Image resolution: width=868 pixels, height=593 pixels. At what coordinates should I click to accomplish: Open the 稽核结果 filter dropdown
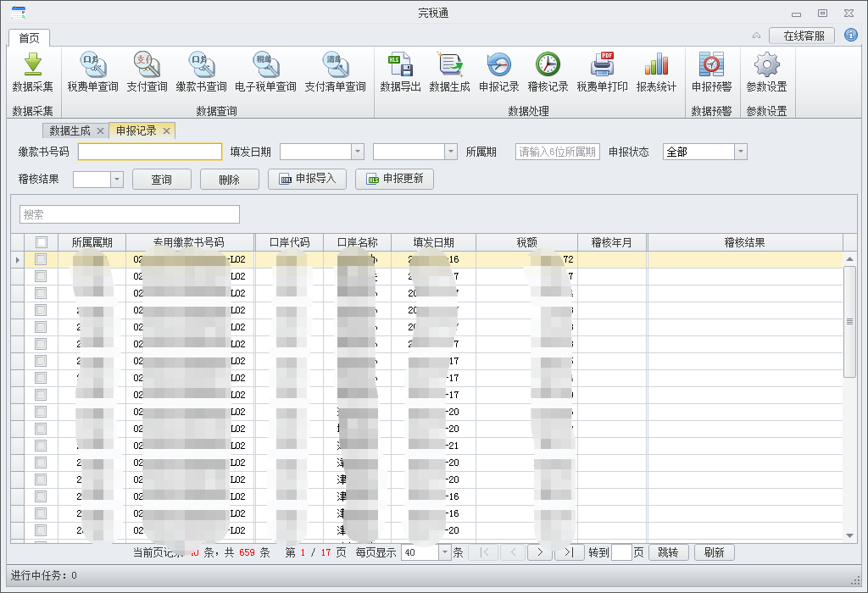[116, 180]
